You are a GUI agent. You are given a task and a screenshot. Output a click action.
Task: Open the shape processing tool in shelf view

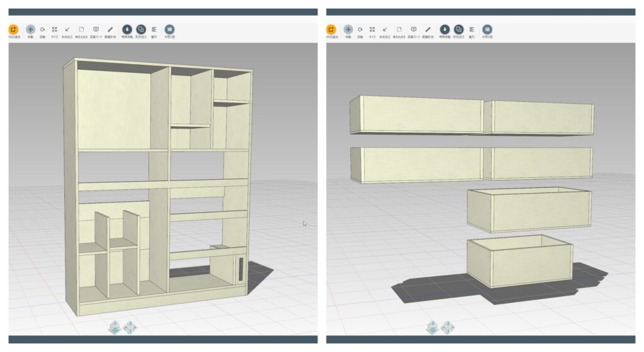coord(141,30)
